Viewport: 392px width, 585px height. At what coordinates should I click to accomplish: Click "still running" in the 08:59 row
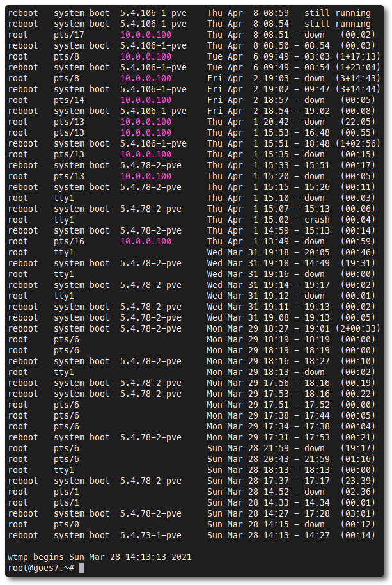337,13
